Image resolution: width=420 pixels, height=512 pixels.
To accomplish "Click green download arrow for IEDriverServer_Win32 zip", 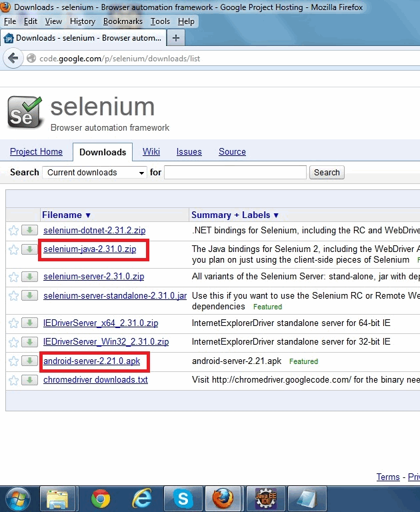I will tap(30, 342).
